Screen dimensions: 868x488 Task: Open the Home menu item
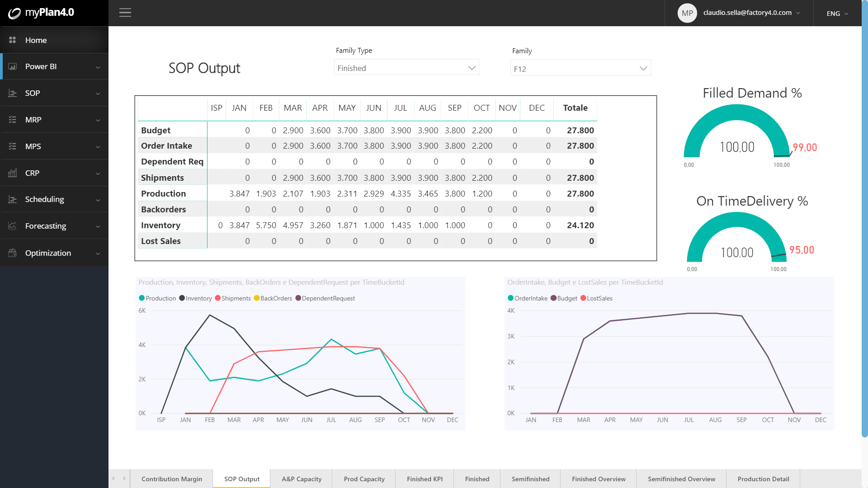click(x=54, y=40)
